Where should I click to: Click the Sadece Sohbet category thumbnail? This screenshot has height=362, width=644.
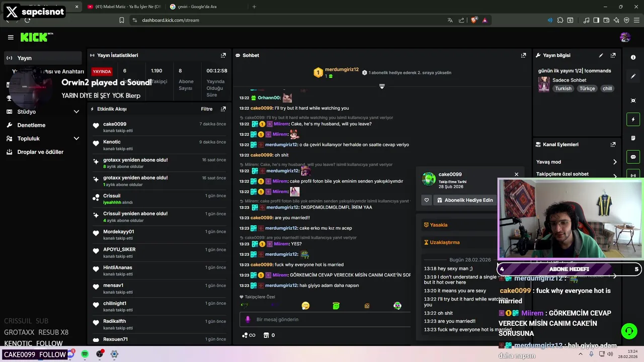[544, 84]
